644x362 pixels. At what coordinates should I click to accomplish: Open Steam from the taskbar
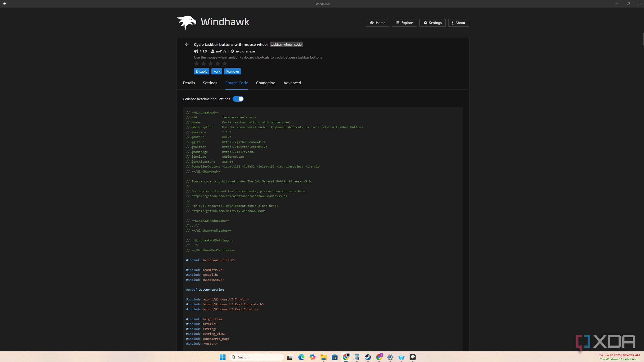tap(368, 357)
